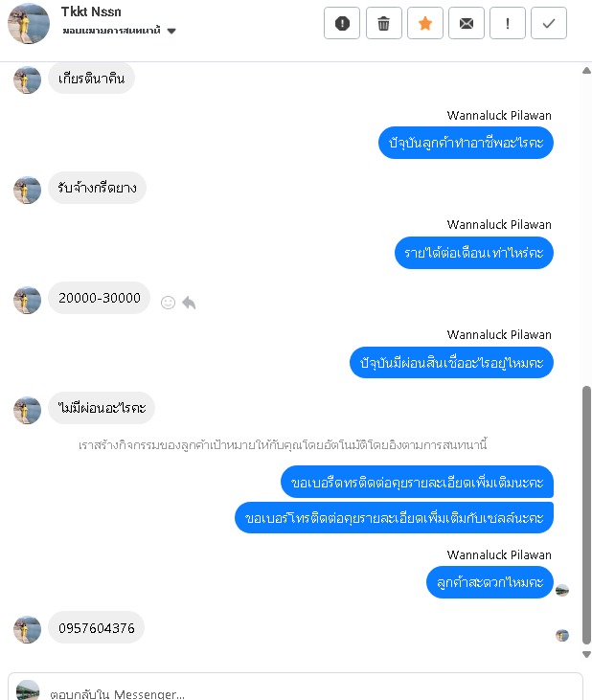Click the Tkkt Nssn name heading
This screenshot has width=592, height=700.
coord(91,11)
